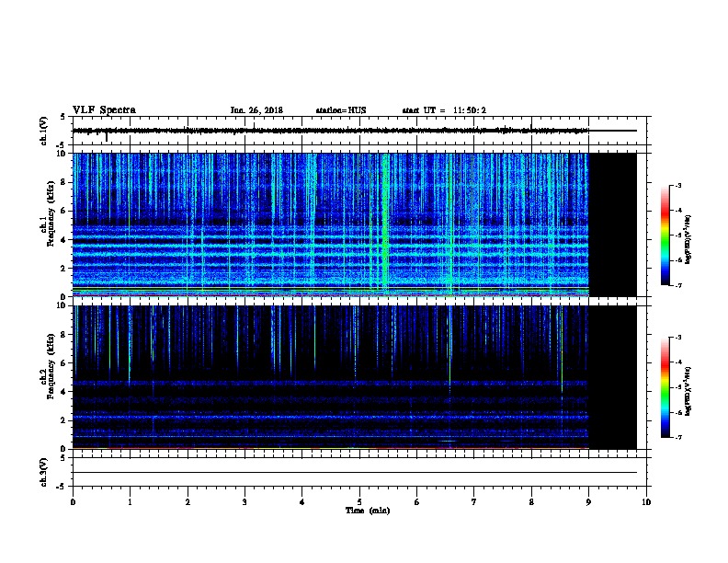Screen dimensions: 728x563
Task: Click the time axis tick label "2"
Action: (188, 502)
